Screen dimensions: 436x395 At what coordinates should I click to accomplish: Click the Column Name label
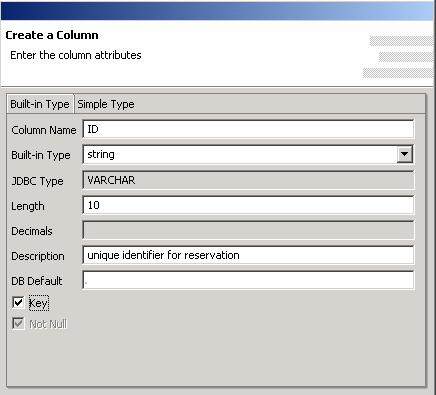tap(44, 130)
